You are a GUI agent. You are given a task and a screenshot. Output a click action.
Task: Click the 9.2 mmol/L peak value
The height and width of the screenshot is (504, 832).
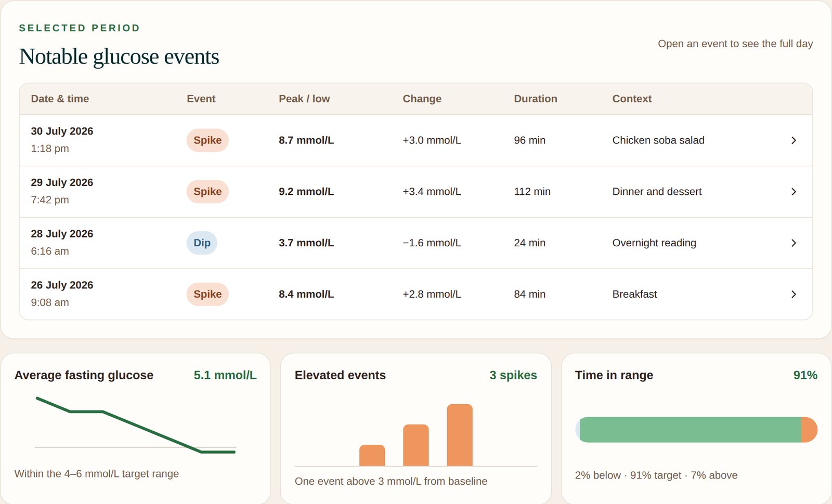coord(306,192)
